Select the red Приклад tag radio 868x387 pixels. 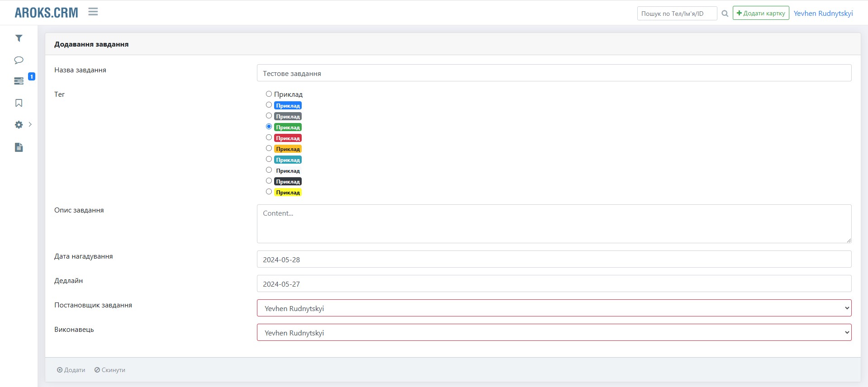pos(269,137)
